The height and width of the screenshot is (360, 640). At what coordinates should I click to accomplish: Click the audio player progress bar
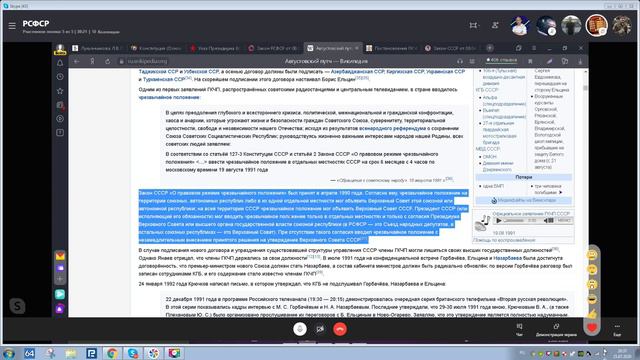pos(514,220)
